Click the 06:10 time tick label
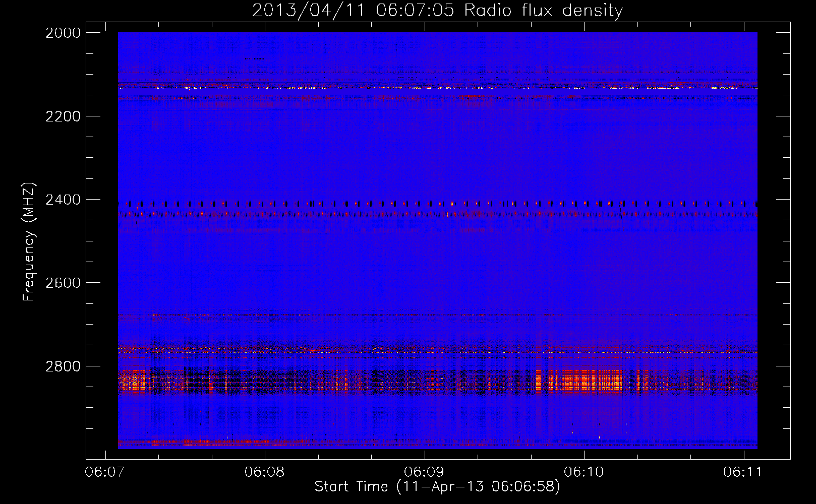The width and height of the screenshot is (816, 504). coord(584,472)
